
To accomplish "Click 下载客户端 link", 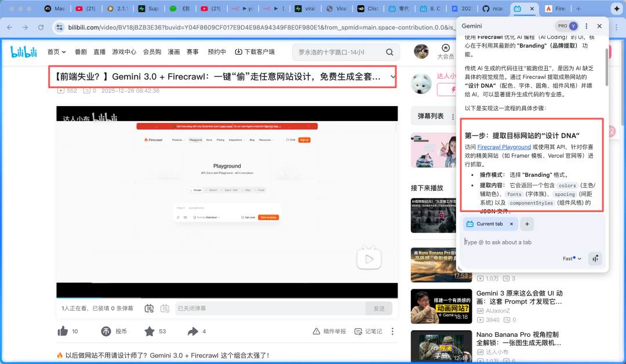I will [254, 52].
